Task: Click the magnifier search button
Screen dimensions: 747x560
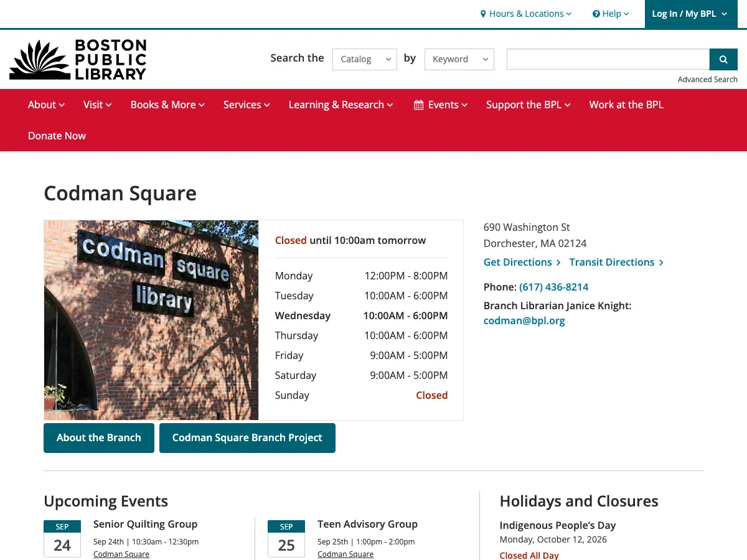Action: 723,59
